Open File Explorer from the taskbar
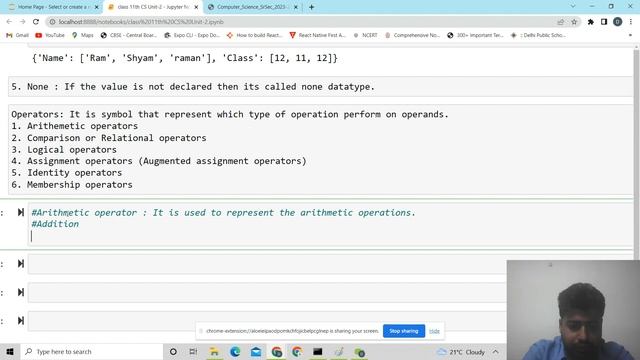 214,351
